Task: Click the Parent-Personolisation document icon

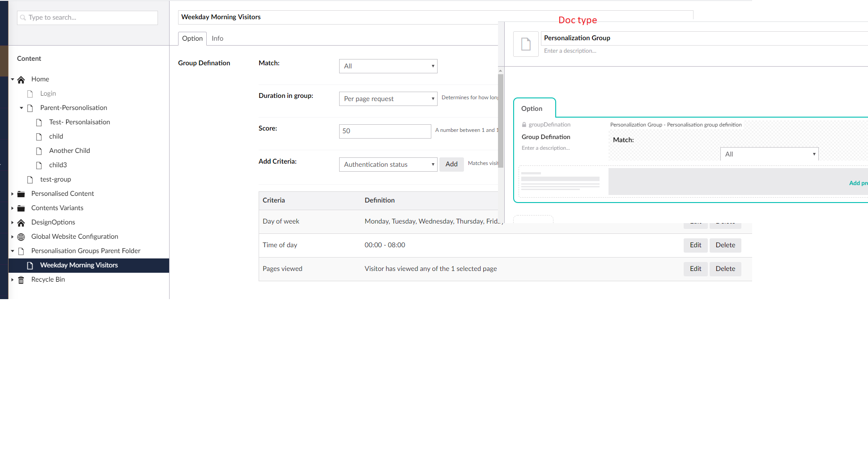Action: (30, 108)
